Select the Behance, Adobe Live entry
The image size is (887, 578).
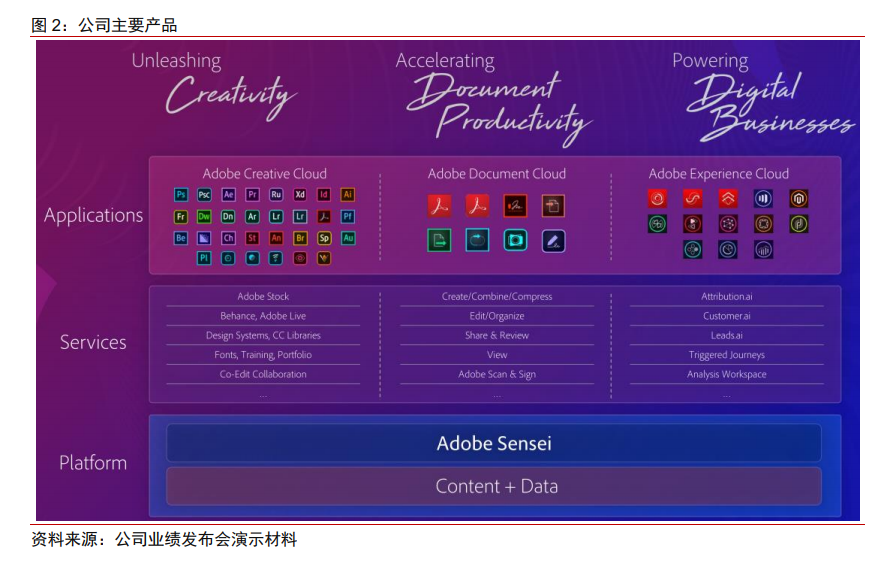coord(263,316)
